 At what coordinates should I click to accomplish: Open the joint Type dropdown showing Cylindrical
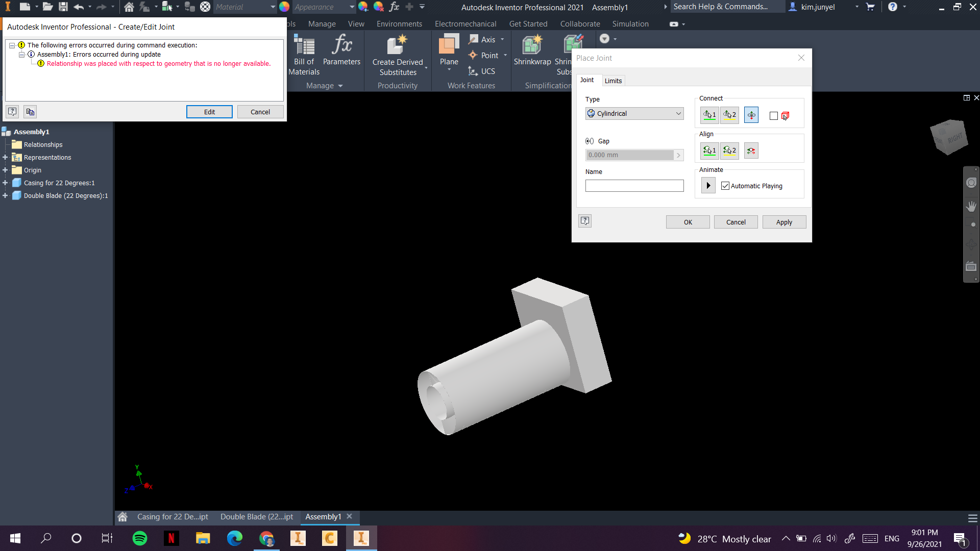[634, 113]
